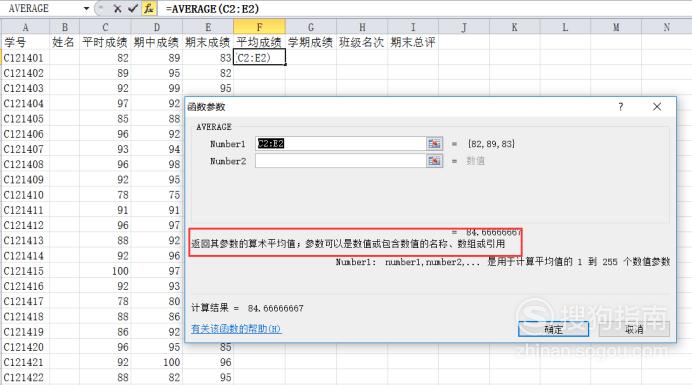Click the 取消 button
This screenshot has width=692, height=385.
634,329
